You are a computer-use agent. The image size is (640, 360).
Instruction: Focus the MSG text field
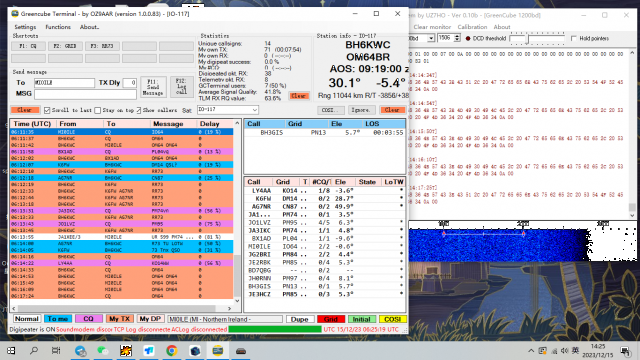point(85,94)
